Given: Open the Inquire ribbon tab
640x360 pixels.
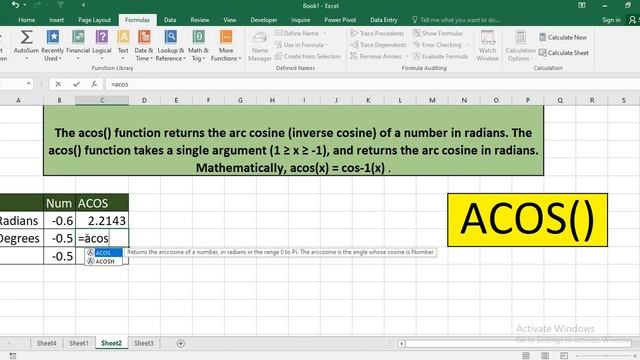Looking at the screenshot, I should [x=300, y=20].
